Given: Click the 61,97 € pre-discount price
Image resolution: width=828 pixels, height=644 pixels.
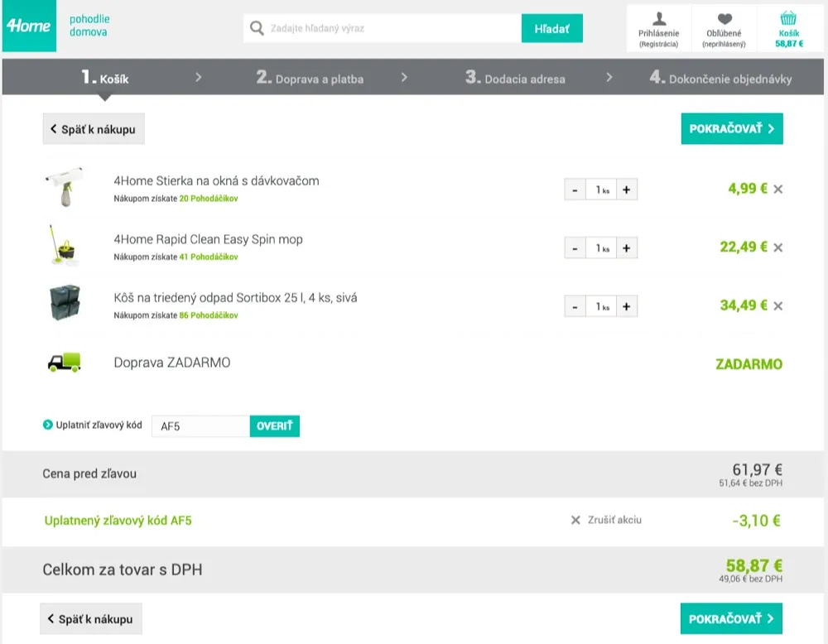Looking at the screenshot, I should [758, 469].
